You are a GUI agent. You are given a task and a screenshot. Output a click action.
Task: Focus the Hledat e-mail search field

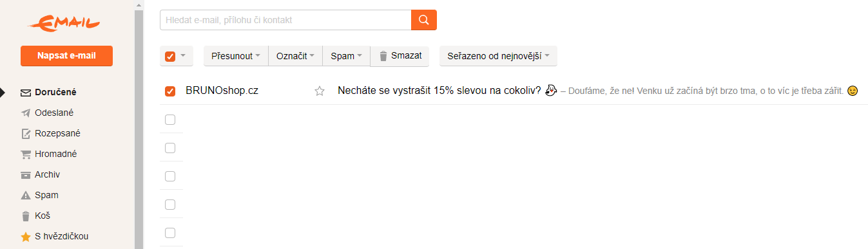pyautogui.click(x=285, y=20)
